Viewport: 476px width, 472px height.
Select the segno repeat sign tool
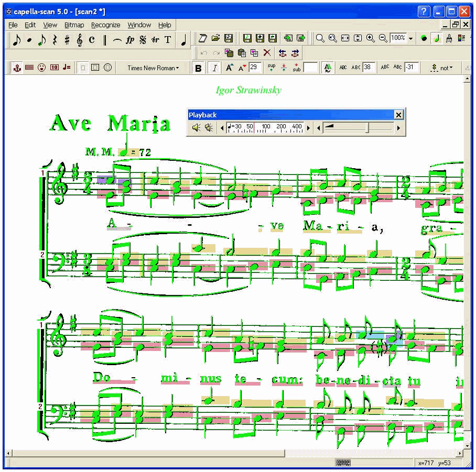143,40
